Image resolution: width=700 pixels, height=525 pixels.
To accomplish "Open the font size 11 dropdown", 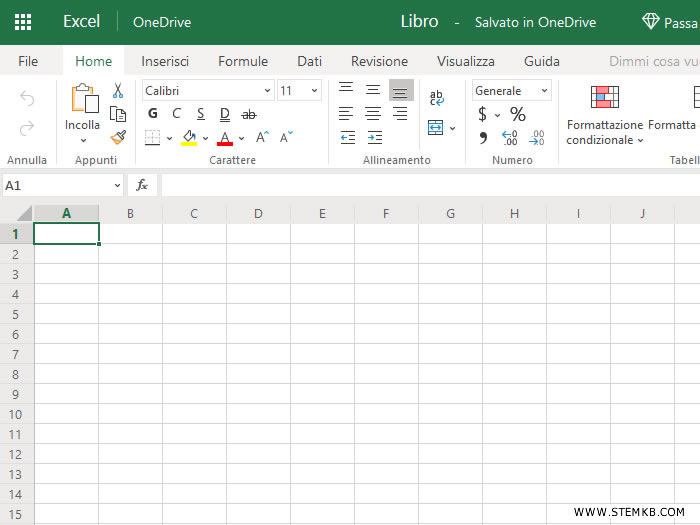I will pos(299,91).
